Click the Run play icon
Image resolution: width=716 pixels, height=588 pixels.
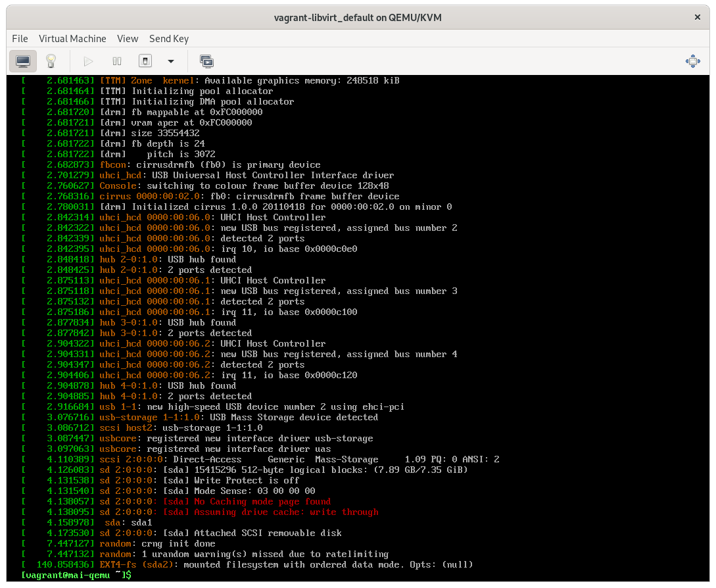tap(88, 61)
